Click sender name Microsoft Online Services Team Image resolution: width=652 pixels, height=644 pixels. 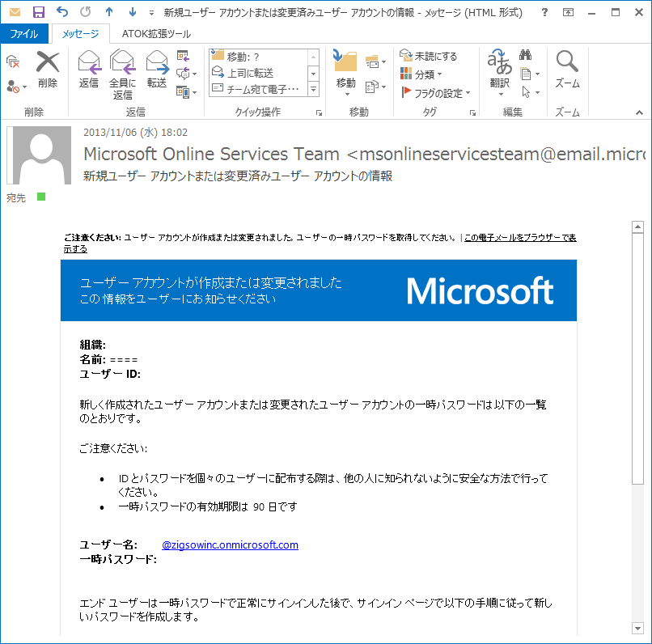[211, 155]
